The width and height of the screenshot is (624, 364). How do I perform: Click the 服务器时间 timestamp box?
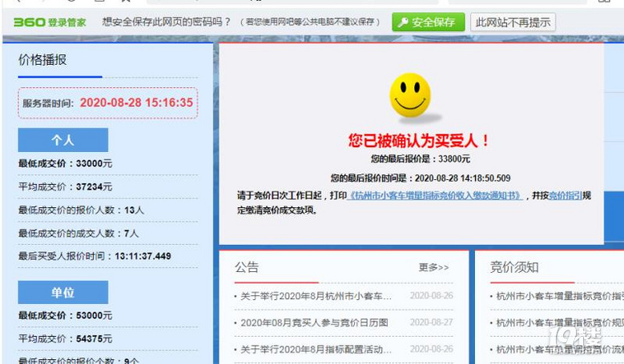pos(107,103)
